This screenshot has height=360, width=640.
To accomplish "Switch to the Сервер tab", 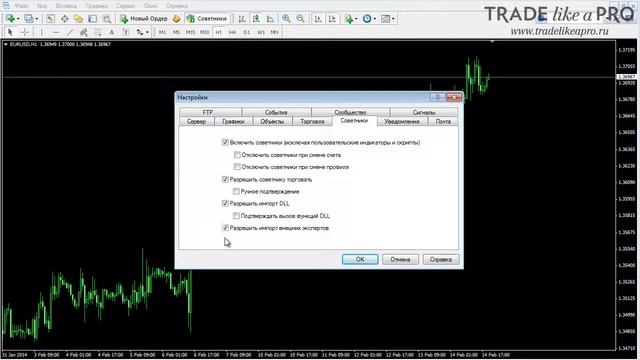I will (x=196, y=122).
